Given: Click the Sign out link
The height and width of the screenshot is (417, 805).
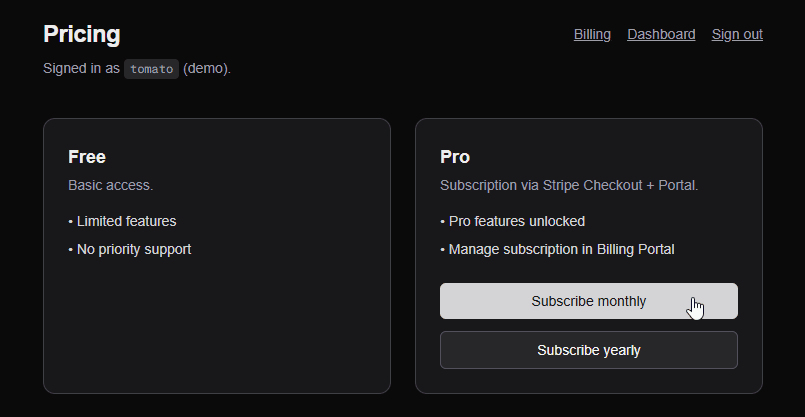Looking at the screenshot, I should pyautogui.click(x=737, y=34).
